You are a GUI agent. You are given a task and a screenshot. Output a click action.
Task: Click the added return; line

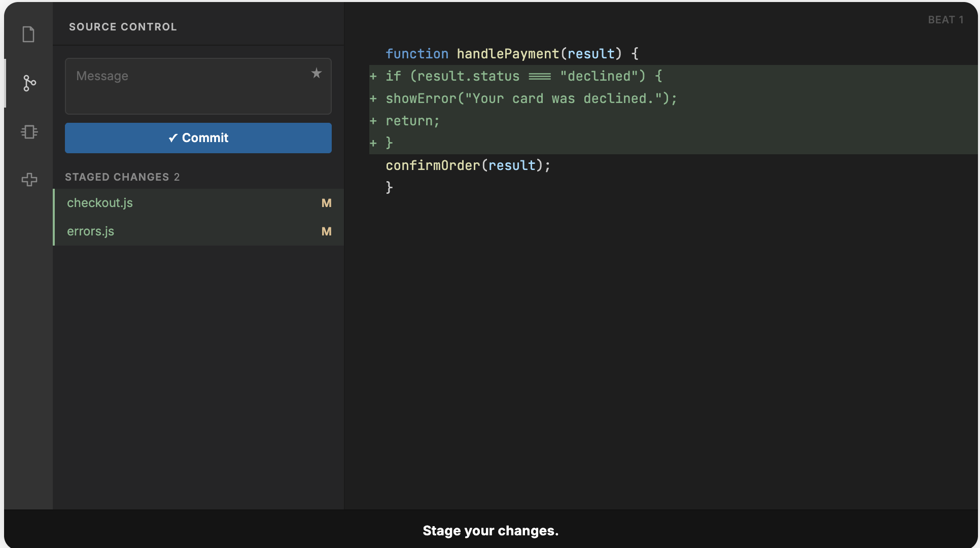tap(674, 121)
